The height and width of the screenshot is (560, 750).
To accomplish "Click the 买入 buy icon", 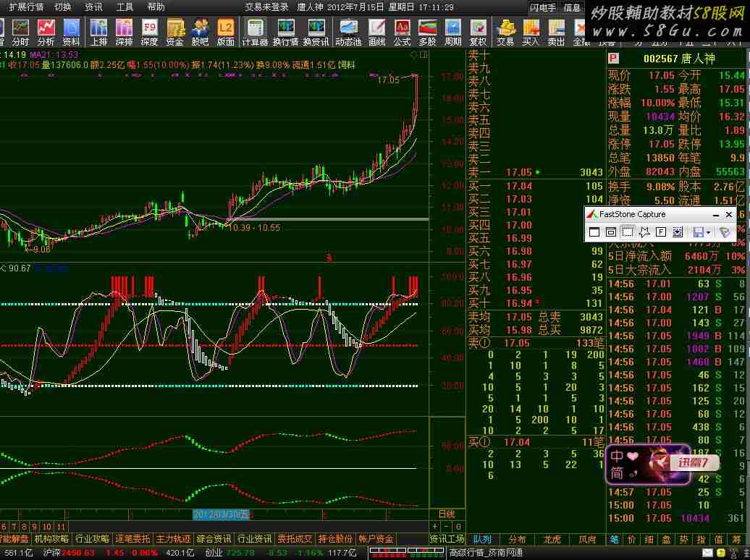I will point(531,32).
